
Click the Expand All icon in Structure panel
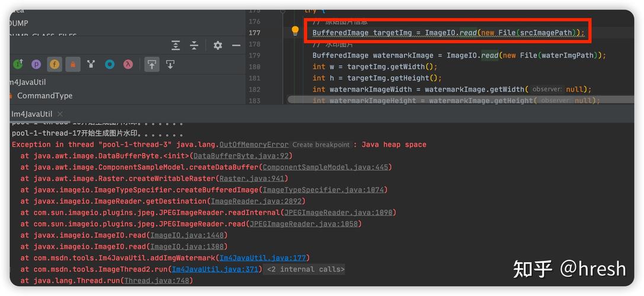click(176, 46)
